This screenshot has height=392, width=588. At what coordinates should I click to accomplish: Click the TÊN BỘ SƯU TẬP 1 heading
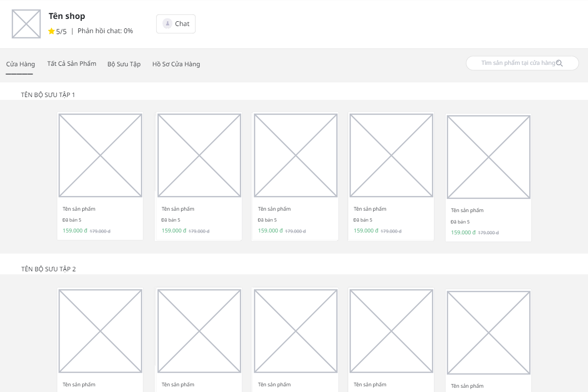[x=48, y=95]
